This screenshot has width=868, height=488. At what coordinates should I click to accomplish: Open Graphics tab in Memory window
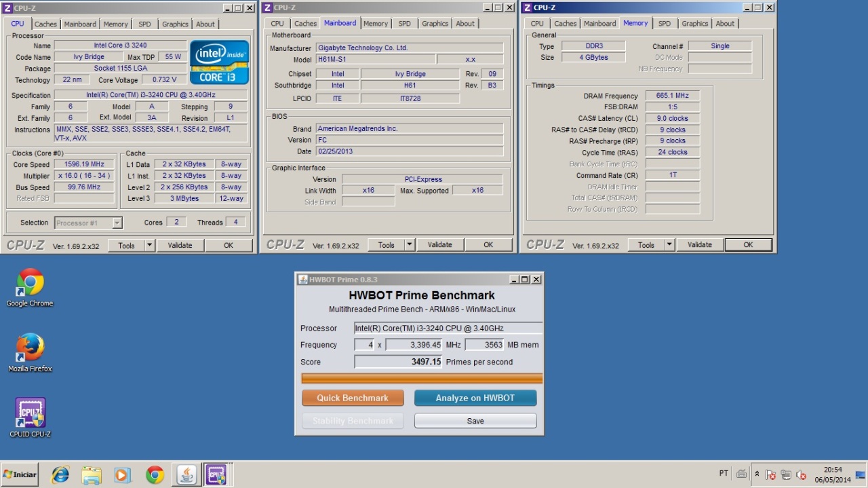click(694, 24)
